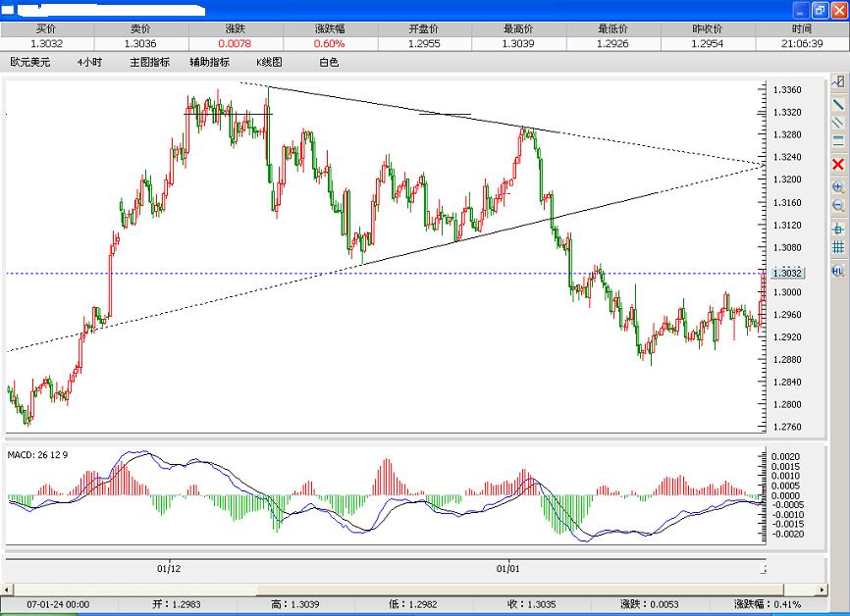Screen dimensions: 850x616
Task: Click the 昨收价 value 1.2954
Action: tap(708, 44)
